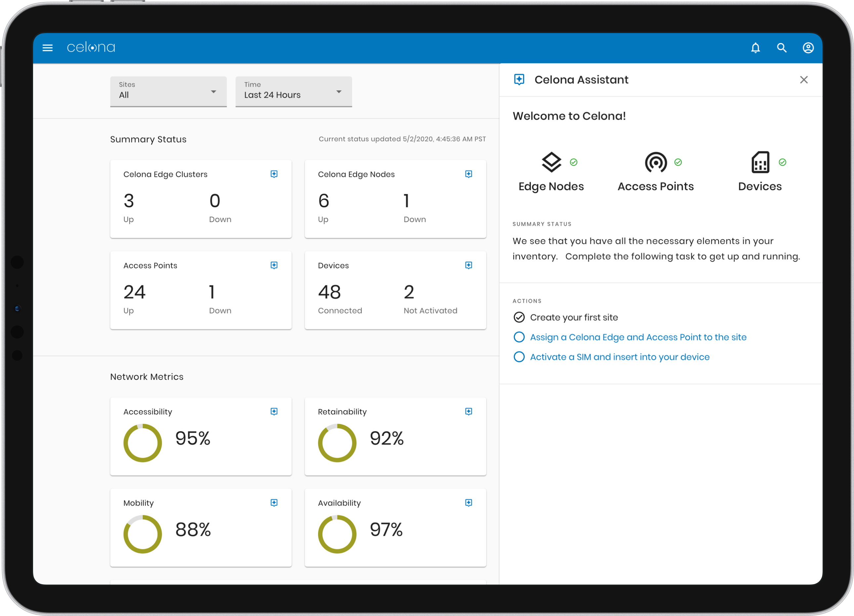The image size is (854, 616).
Task: Open Assign a Celona Edge and Access Point link
Action: pyautogui.click(x=638, y=337)
